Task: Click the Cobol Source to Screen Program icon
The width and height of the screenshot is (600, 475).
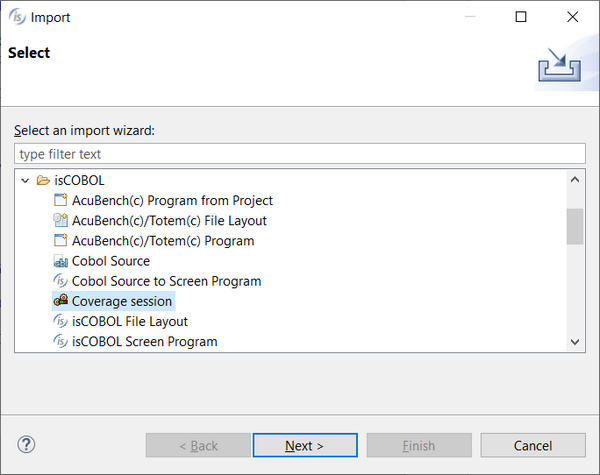Action: pos(60,281)
